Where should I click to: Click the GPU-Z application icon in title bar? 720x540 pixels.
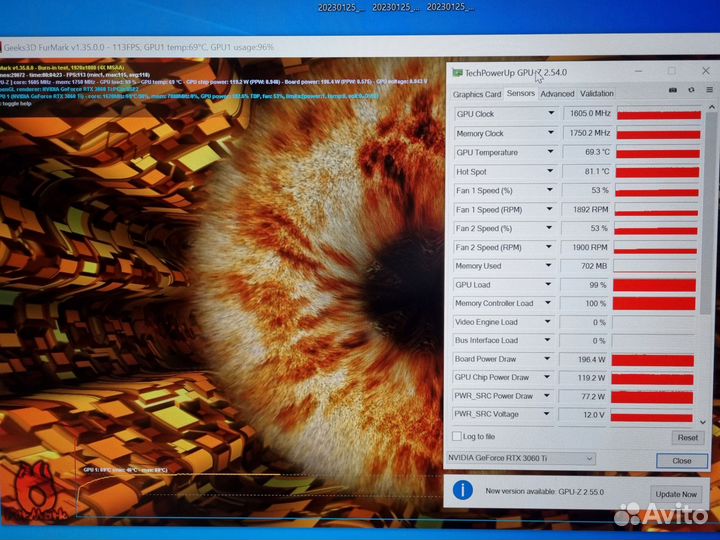(457, 73)
